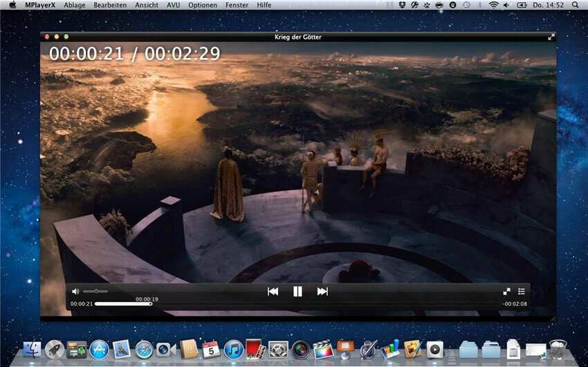
Task: Open the Fenster menu
Action: pyautogui.click(x=237, y=6)
